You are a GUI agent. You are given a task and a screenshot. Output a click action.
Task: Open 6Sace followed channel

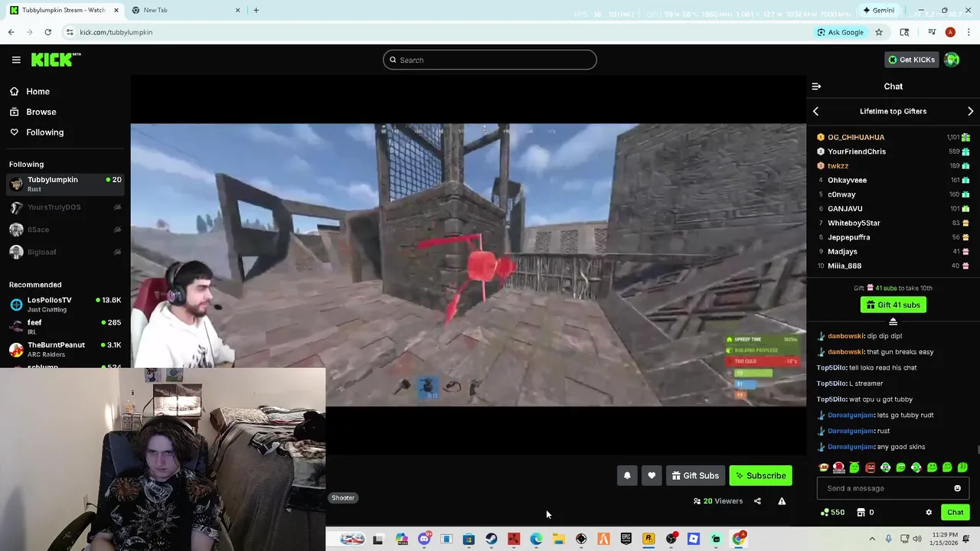pyautogui.click(x=64, y=230)
